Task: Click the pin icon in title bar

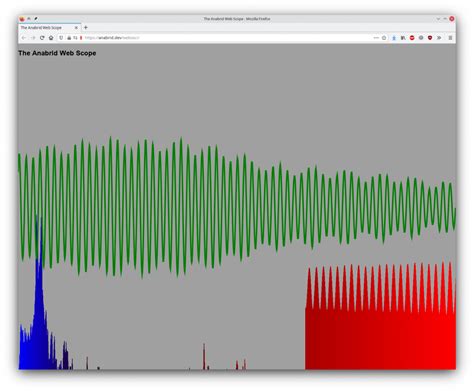Action: [36, 19]
